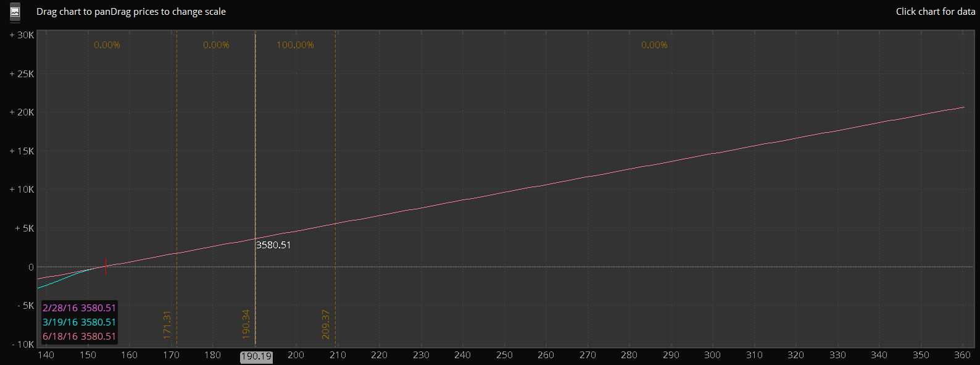Screen dimensions: 980x365
Task: Click the + 15K label on the y-axis
Action: [x=22, y=151]
